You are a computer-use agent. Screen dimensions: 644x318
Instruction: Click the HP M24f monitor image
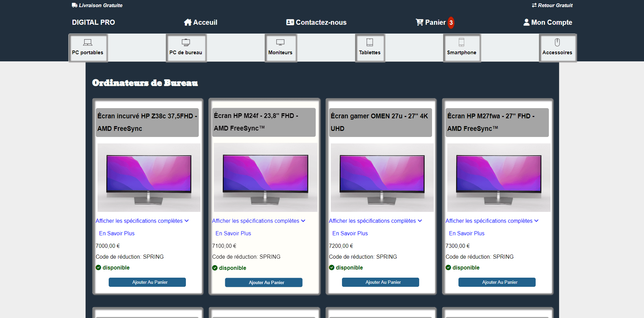(265, 177)
